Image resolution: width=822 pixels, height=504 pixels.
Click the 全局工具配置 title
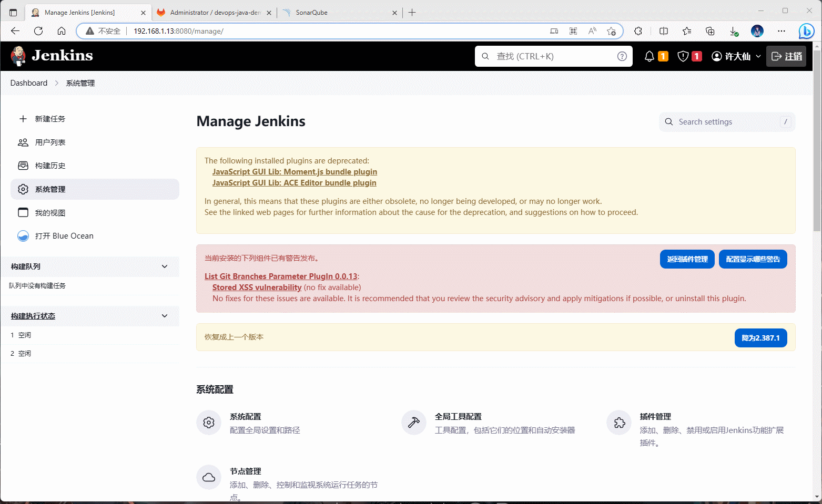[458, 417]
